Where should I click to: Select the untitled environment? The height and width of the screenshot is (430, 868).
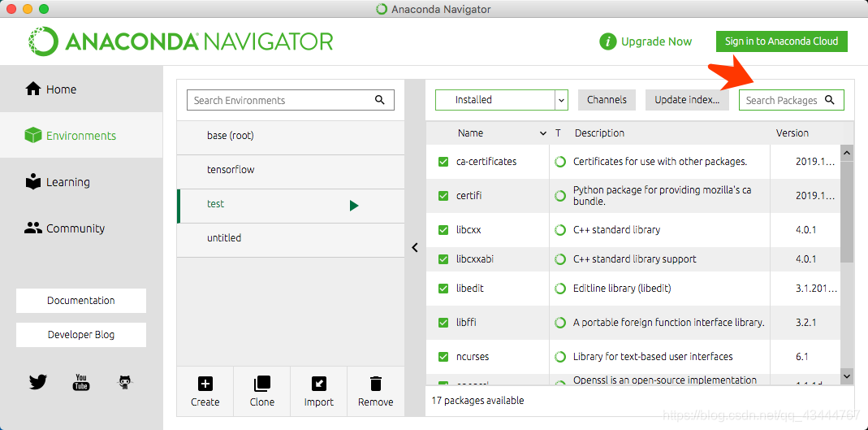point(291,240)
